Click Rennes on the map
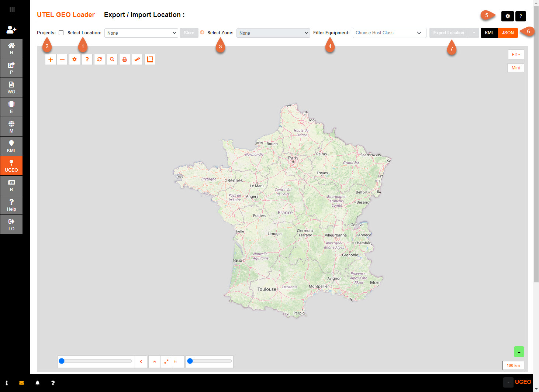 (x=235, y=180)
